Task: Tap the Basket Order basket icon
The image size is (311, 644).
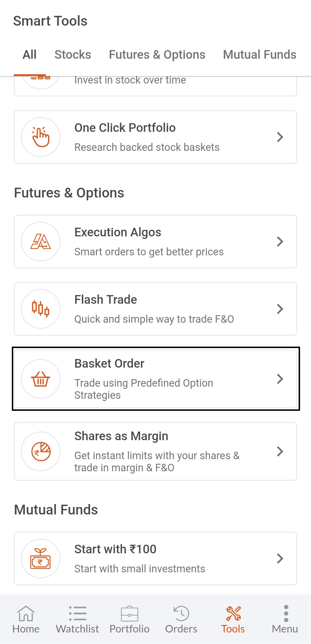Action: tap(41, 379)
